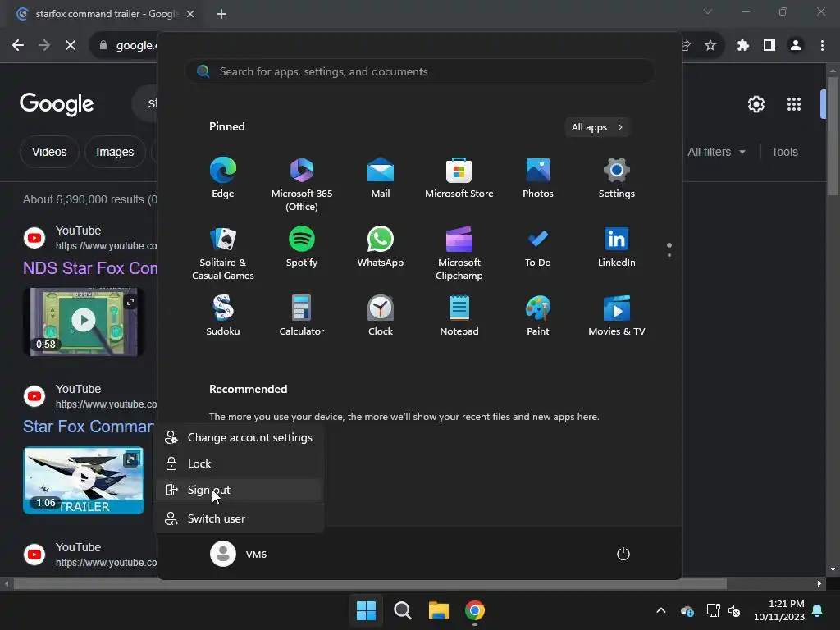Screen dimensions: 840x630
Task: Click the Chrome taskbar icon
Action: pyautogui.click(x=475, y=610)
